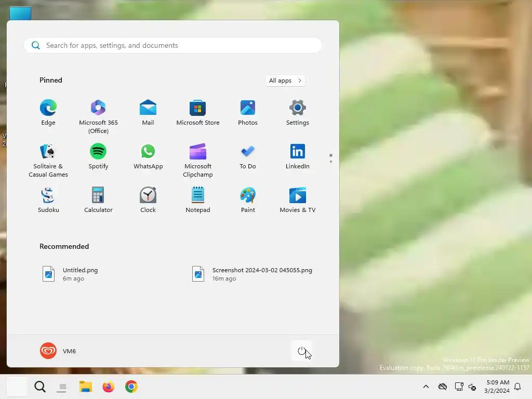Open Screenshot 2024-03-02 045055.png file

(x=252, y=274)
